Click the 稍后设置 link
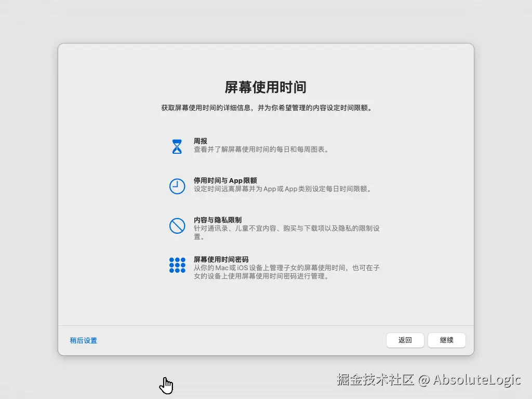The image size is (532, 399). coord(84,340)
